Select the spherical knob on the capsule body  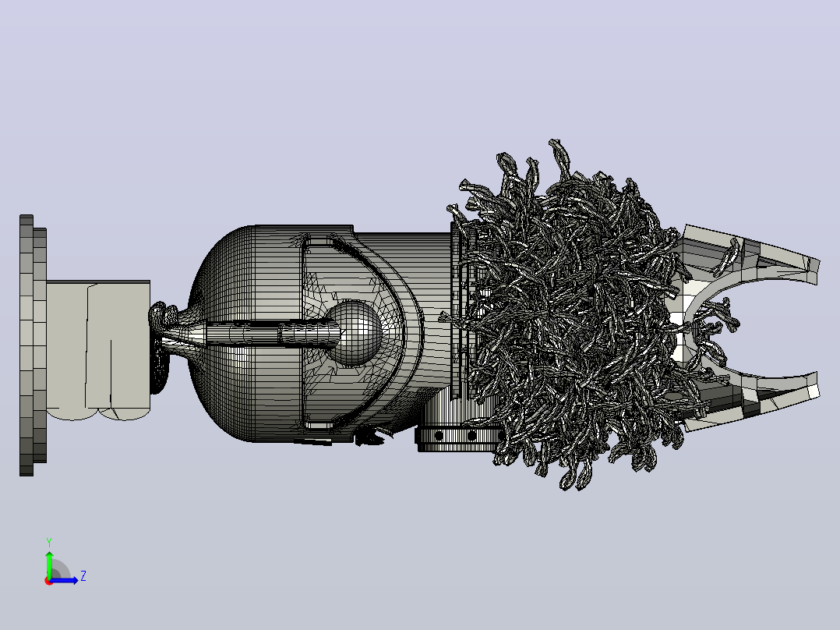click(x=354, y=333)
